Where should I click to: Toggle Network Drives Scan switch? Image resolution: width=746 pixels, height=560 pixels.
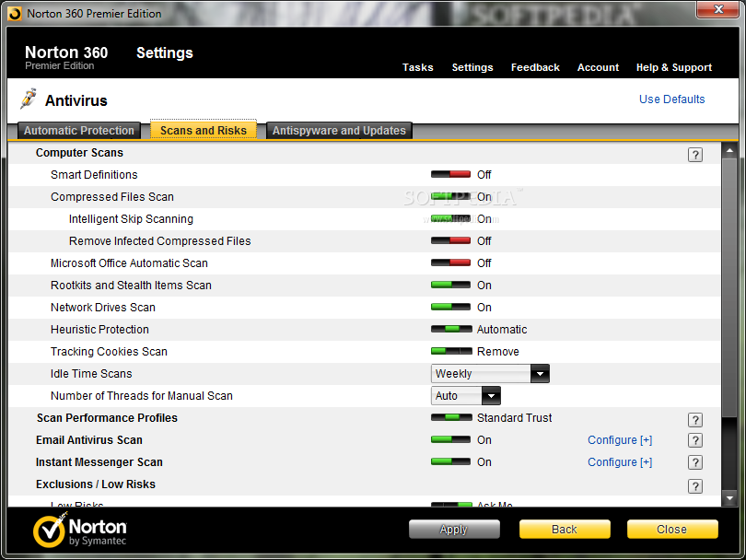[450, 307]
